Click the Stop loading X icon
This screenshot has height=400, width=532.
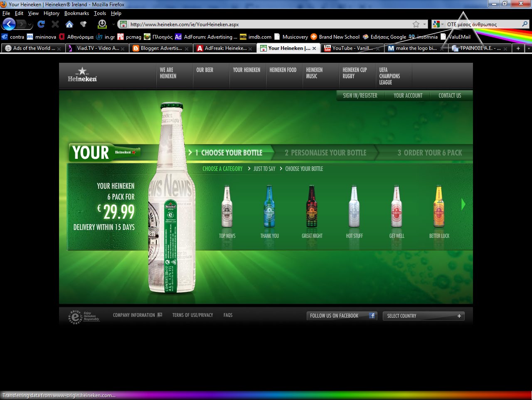click(x=55, y=24)
